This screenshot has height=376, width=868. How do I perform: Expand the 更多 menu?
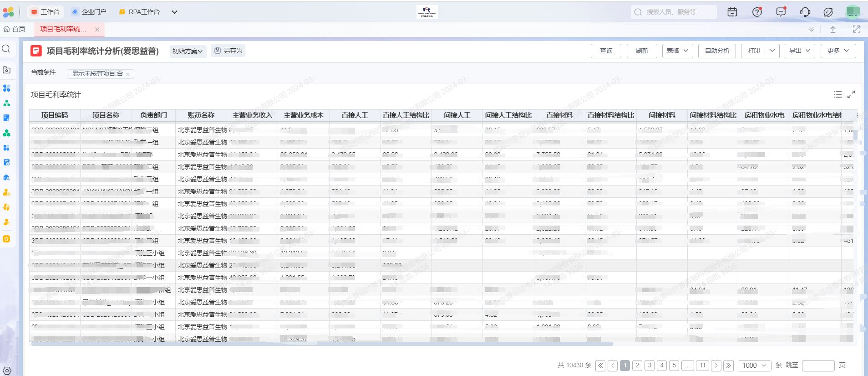point(838,51)
